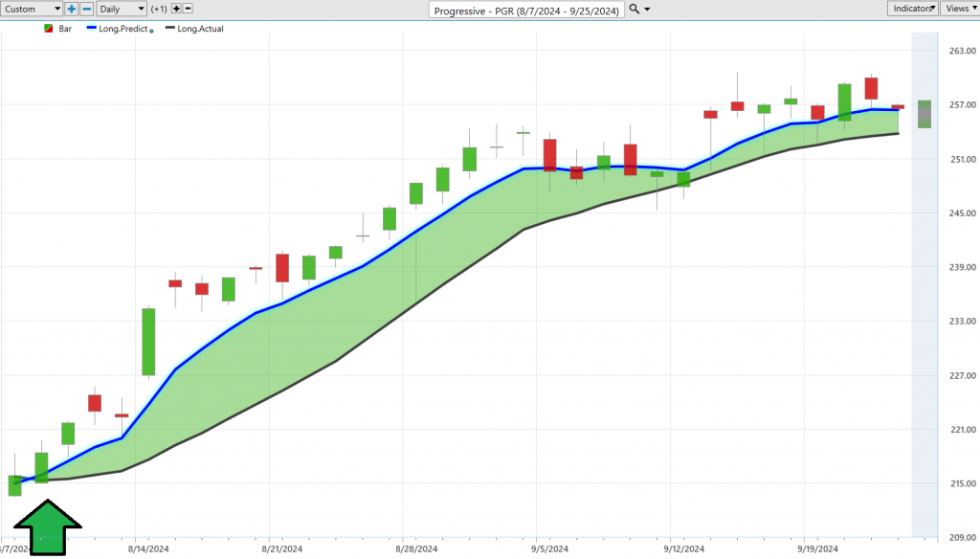Image resolution: width=980 pixels, height=559 pixels.
Task: Click the blue Long.Predict legend swatch
Action: point(91,28)
